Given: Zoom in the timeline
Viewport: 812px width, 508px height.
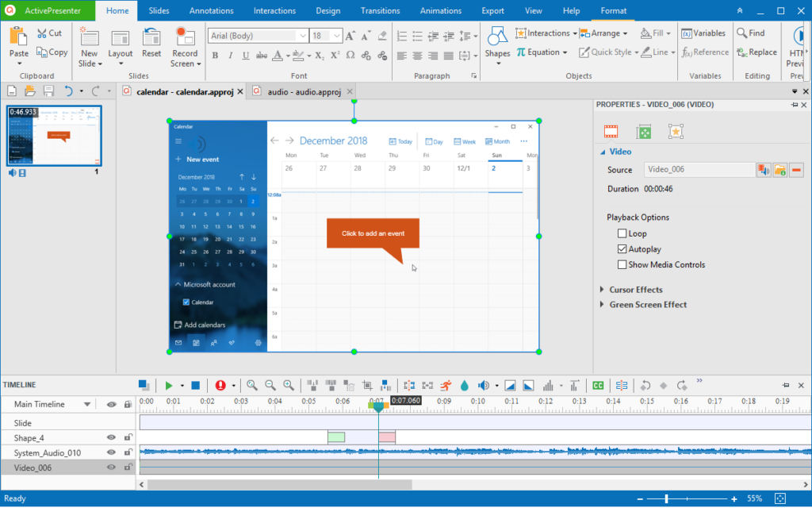Looking at the screenshot, I should tap(289, 385).
